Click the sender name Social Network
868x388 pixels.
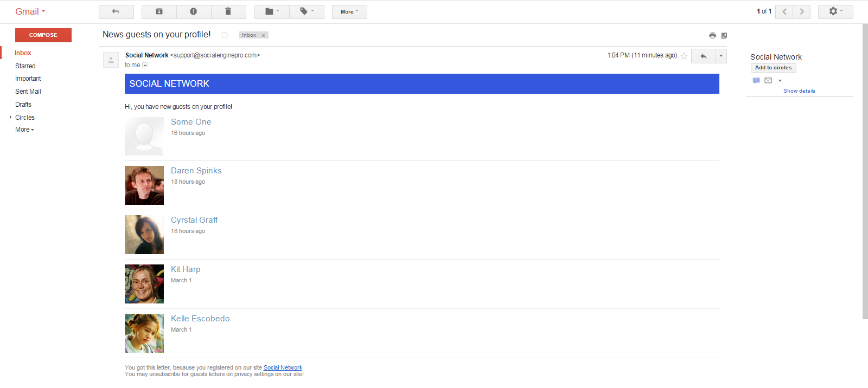pyautogui.click(x=146, y=55)
